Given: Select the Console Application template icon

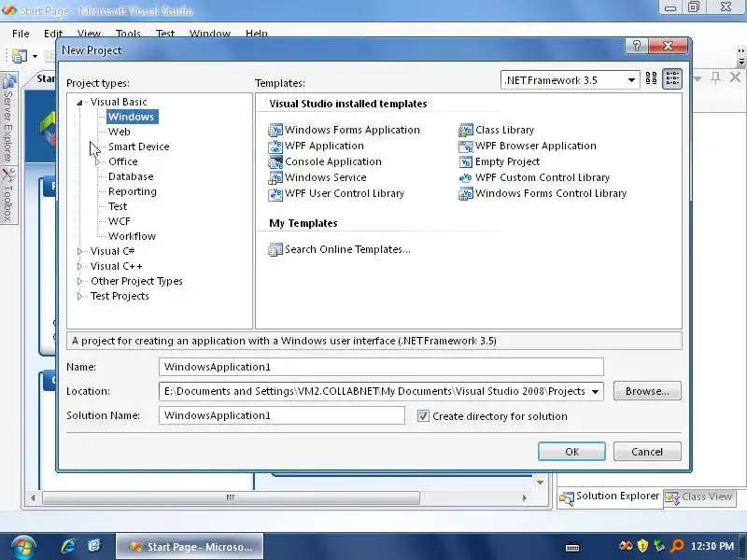Looking at the screenshot, I should click(275, 161).
